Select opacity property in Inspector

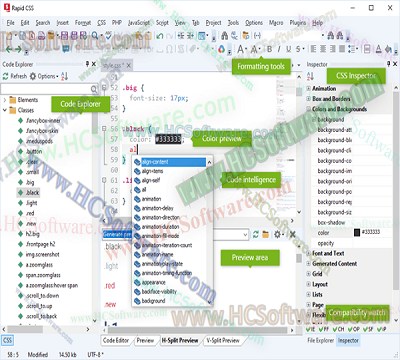[x=326, y=243]
